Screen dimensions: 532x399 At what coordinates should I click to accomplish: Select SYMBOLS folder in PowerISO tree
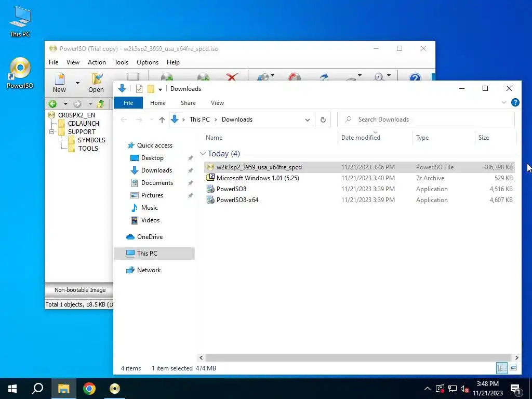click(91, 140)
